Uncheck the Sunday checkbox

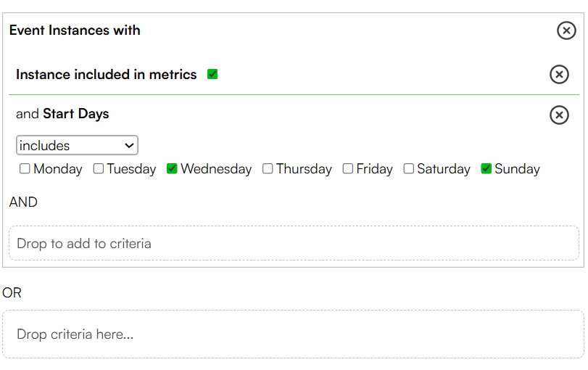click(x=486, y=168)
